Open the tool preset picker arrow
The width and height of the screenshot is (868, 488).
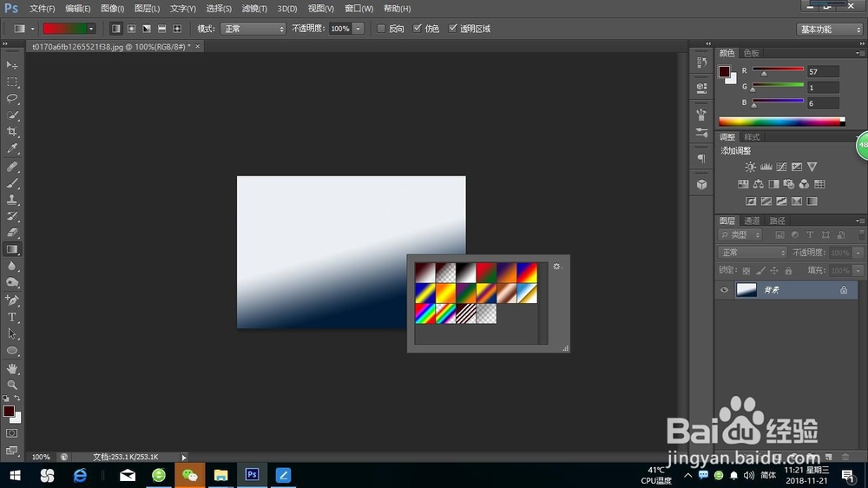pyautogui.click(x=32, y=29)
